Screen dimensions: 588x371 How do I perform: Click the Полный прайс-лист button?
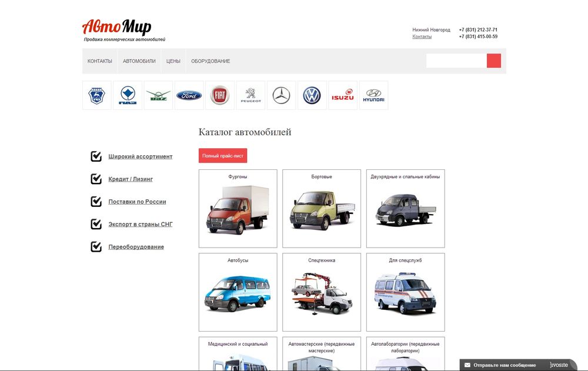223,156
